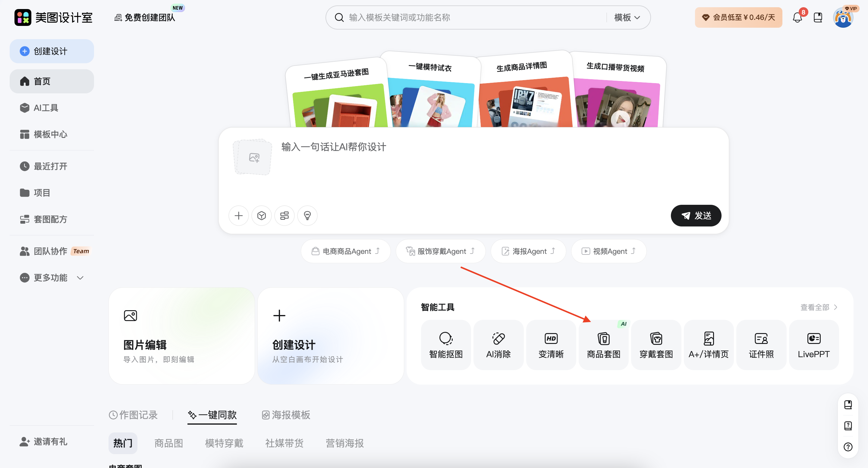Image resolution: width=868 pixels, height=468 pixels.
Task: Switch to the 海报模板 tab
Action: pos(285,415)
